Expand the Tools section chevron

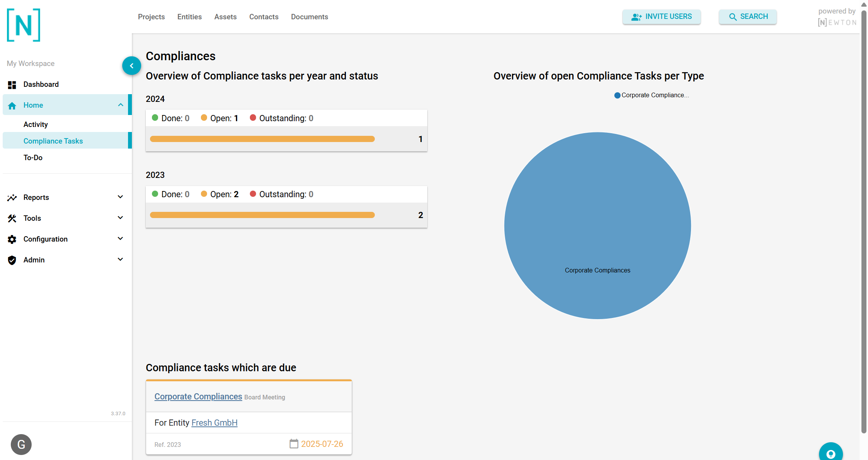pos(120,218)
